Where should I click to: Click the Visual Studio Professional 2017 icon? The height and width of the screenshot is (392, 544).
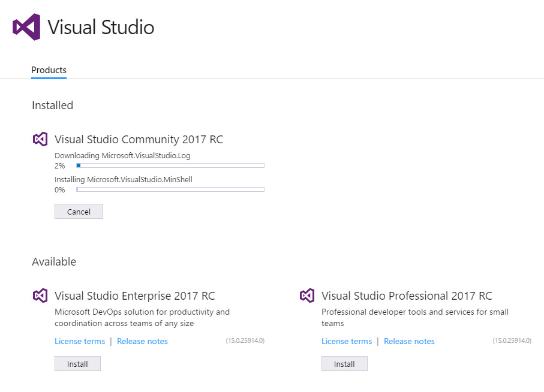(307, 295)
